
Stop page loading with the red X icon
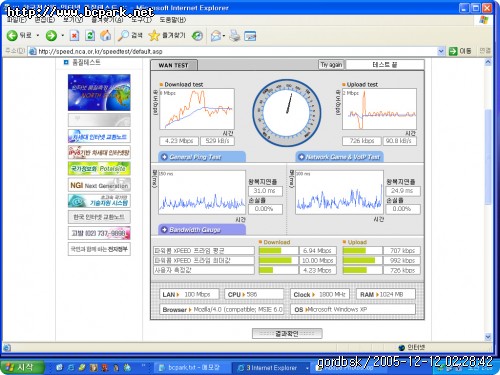pos(74,35)
